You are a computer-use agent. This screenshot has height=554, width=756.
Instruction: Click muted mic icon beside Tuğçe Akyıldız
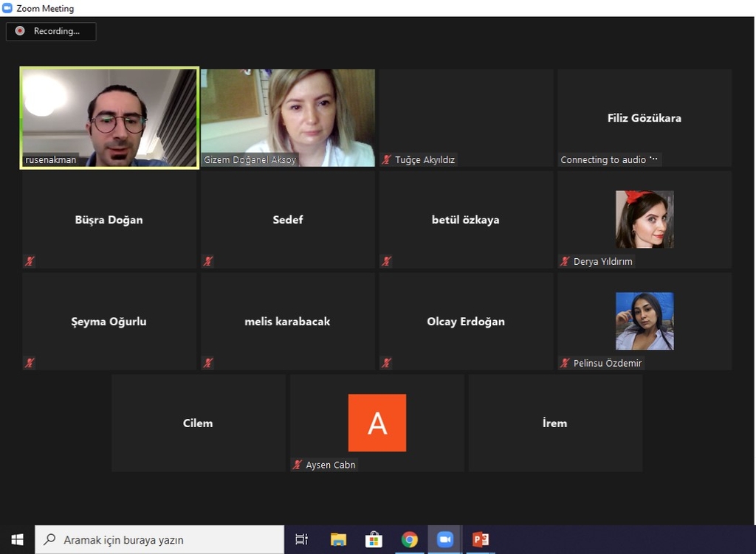coord(386,159)
